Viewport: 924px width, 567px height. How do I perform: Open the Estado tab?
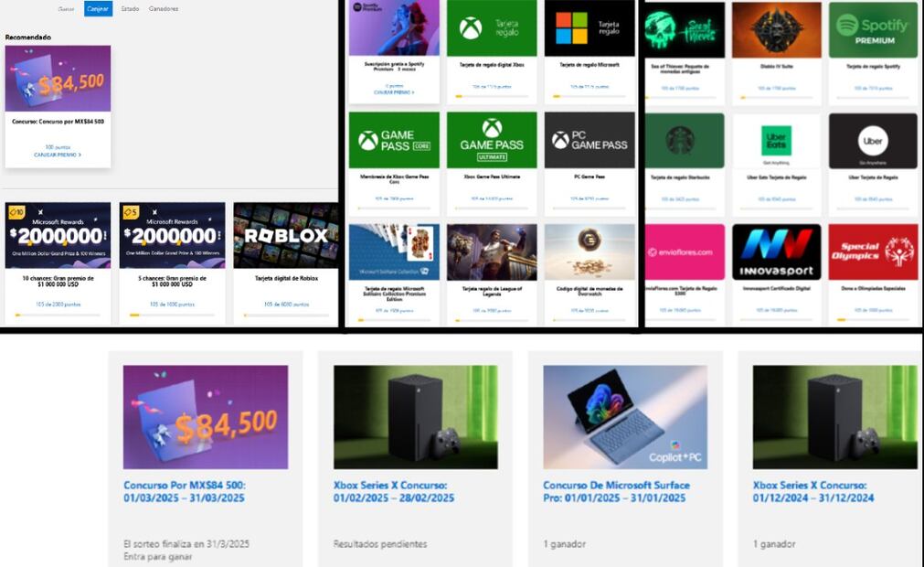tap(130, 8)
